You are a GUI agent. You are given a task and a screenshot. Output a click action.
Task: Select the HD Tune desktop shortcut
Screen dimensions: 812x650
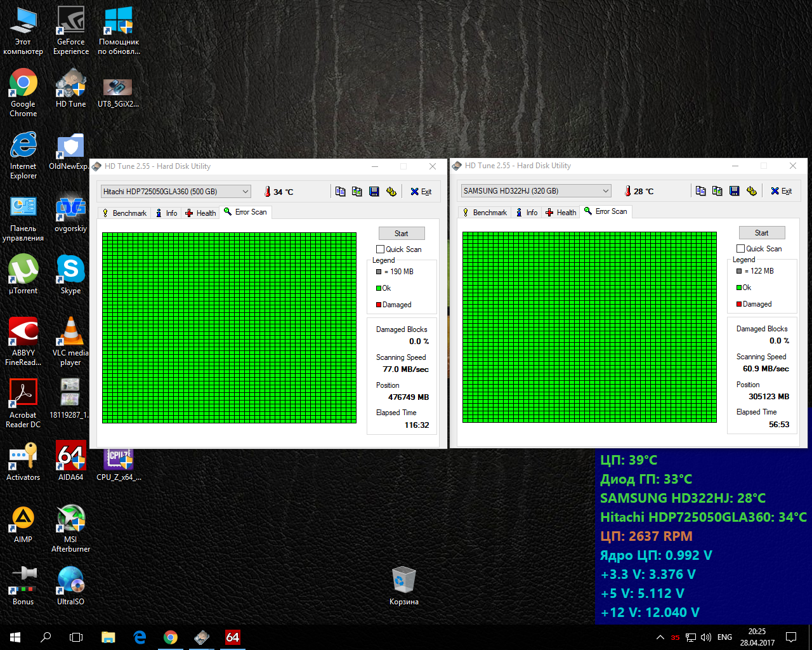click(x=70, y=88)
